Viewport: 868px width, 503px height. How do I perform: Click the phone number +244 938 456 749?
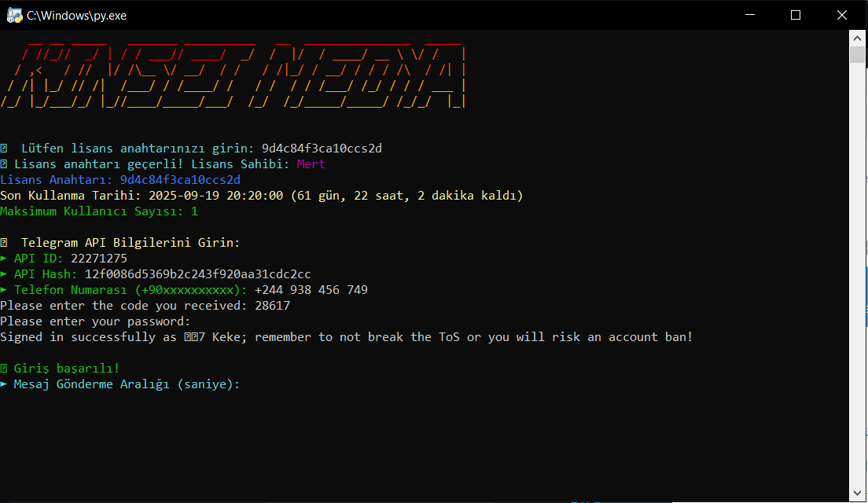[311, 290]
